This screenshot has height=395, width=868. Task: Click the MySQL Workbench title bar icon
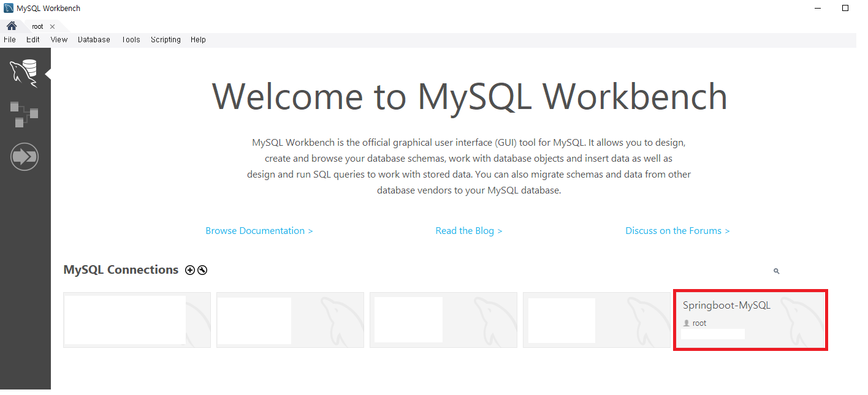[8, 8]
